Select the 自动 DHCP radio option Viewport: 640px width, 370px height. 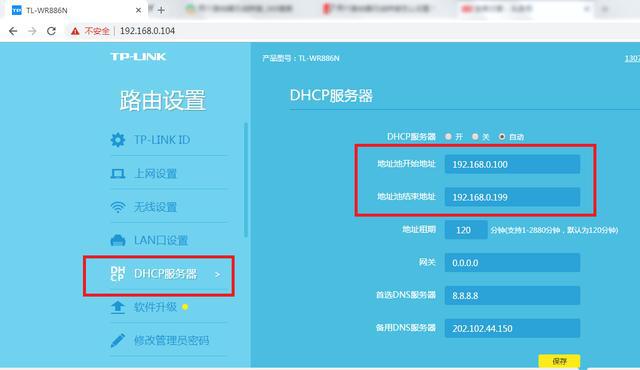pyautogui.click(x=502, y=137)
